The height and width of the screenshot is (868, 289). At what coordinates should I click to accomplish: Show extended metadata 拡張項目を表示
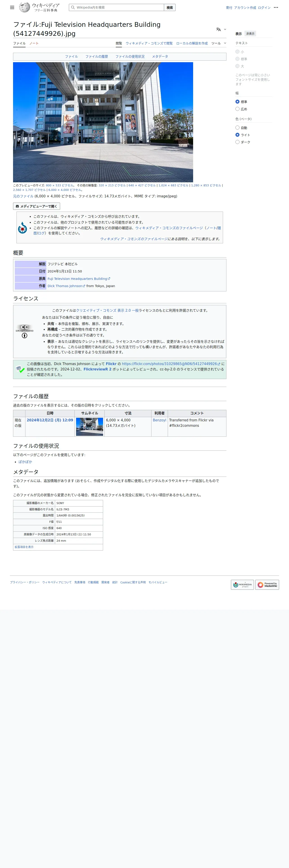[24, 547]
